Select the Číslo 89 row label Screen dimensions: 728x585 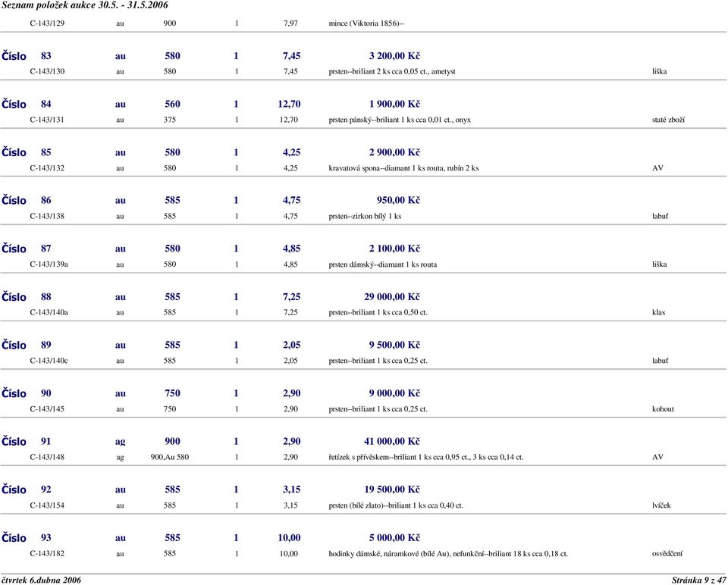pos(27,345)
